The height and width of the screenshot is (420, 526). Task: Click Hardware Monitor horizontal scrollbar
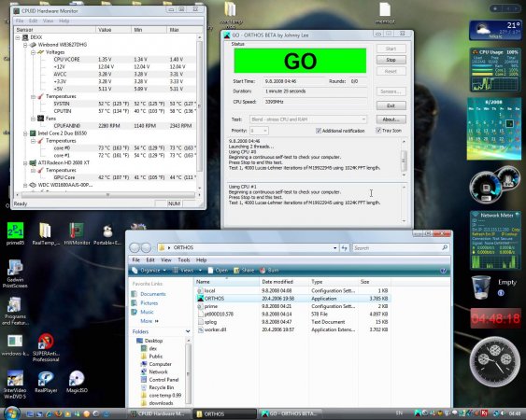click(108, 195)
